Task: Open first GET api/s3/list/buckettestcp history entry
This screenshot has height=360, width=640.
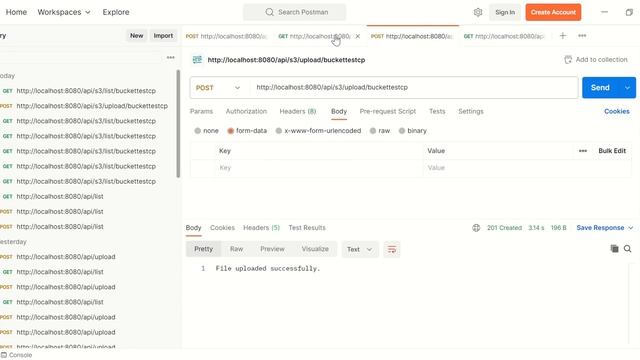Action: click(80, 91)
